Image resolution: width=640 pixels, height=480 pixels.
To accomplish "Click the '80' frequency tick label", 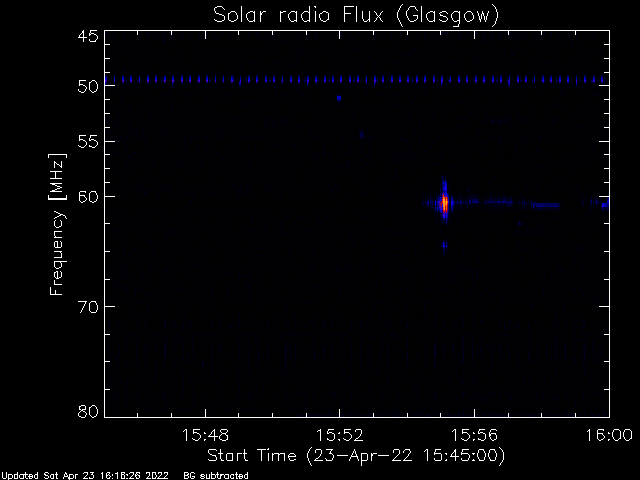I will tap(88, 411).
